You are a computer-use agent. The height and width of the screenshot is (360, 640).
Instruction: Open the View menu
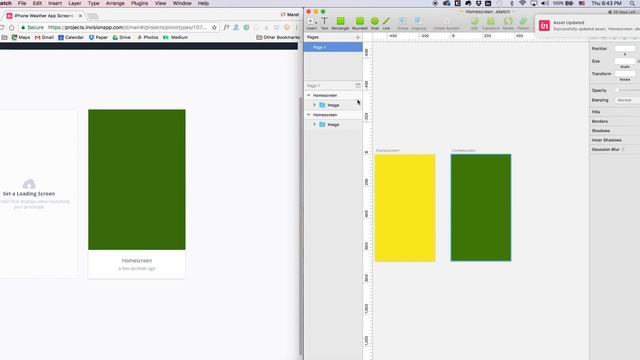pos(160,3)
